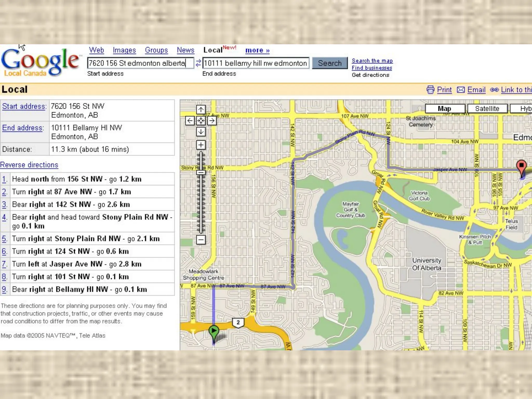532x399 pixels.
Task: Pan the map down with arrow
Action: click(201, 132)
